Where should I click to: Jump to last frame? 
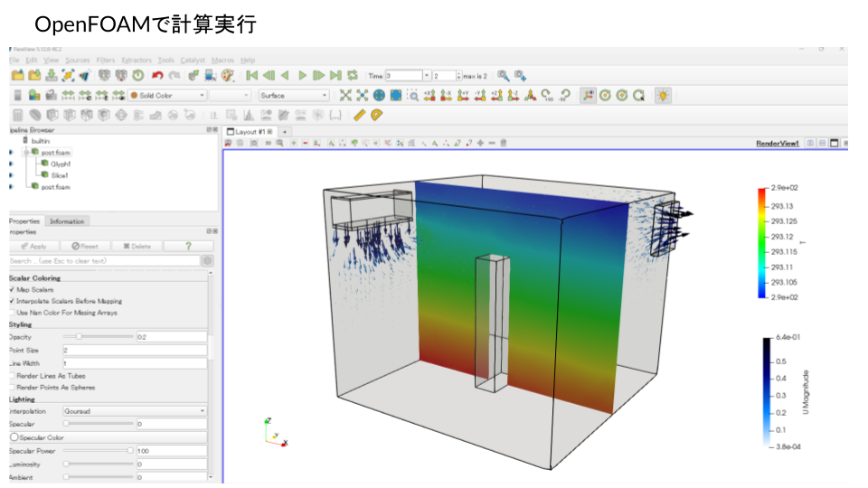point(335,75)
